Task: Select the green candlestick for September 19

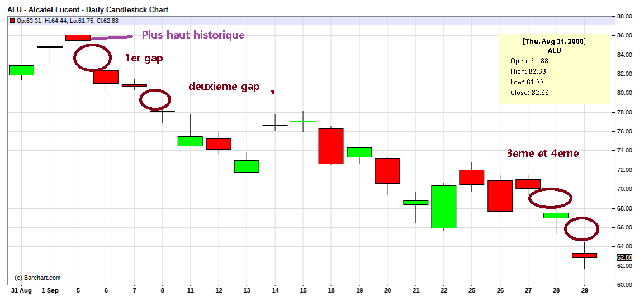Action: coord(359,152)
